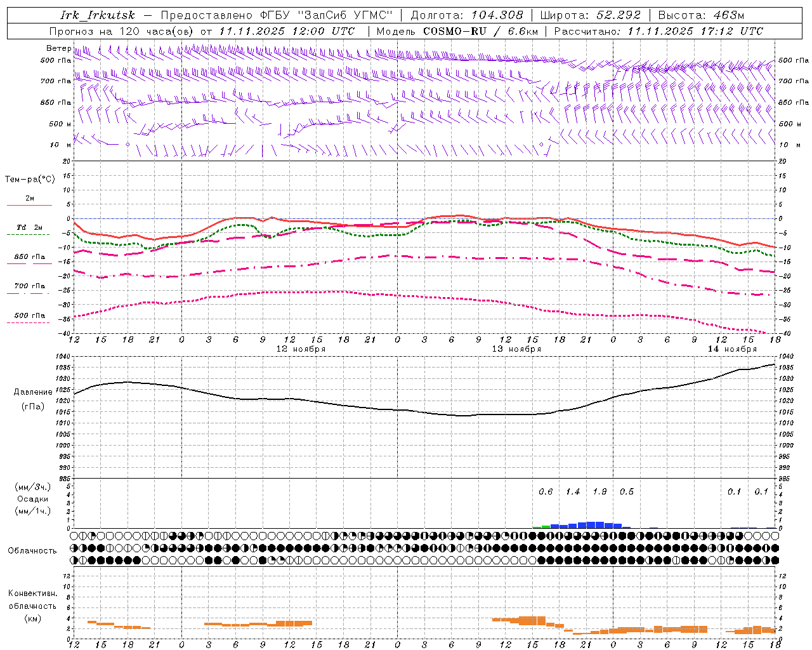
Task: Click the "Осадки" precipitation label
Action: pos(33,499)
